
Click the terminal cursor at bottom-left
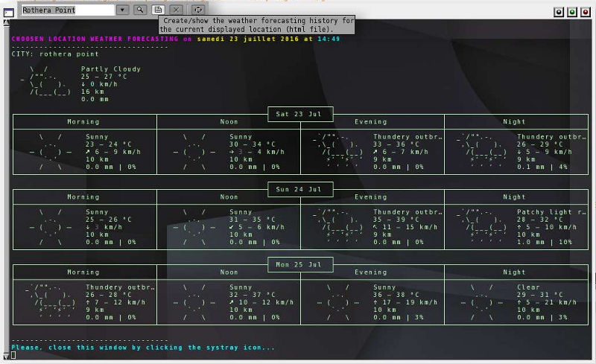[14, 355]
